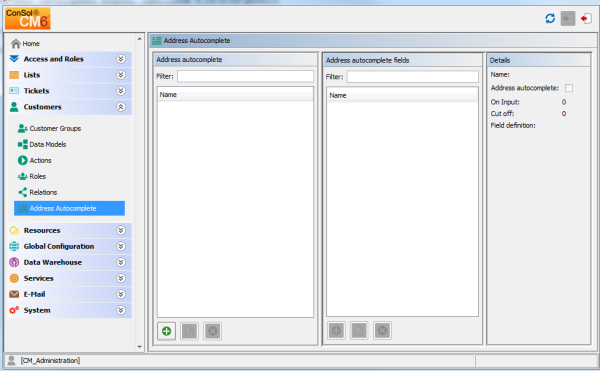Open Customer Groups

(49, 129)
